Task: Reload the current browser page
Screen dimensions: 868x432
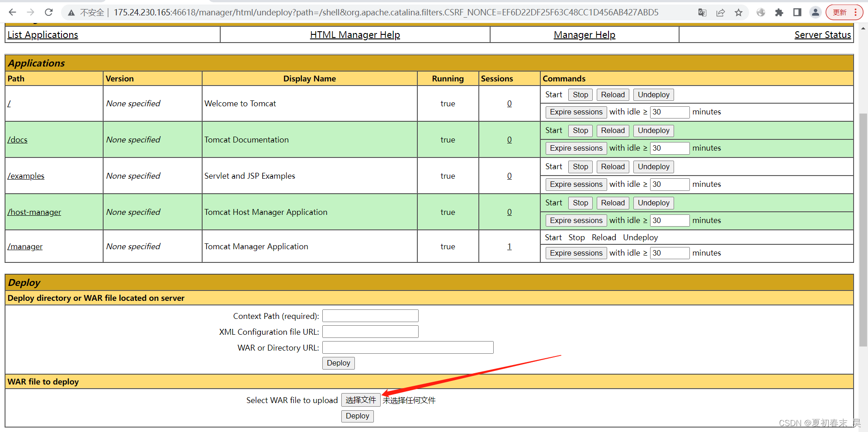Action: click(49, 12)
